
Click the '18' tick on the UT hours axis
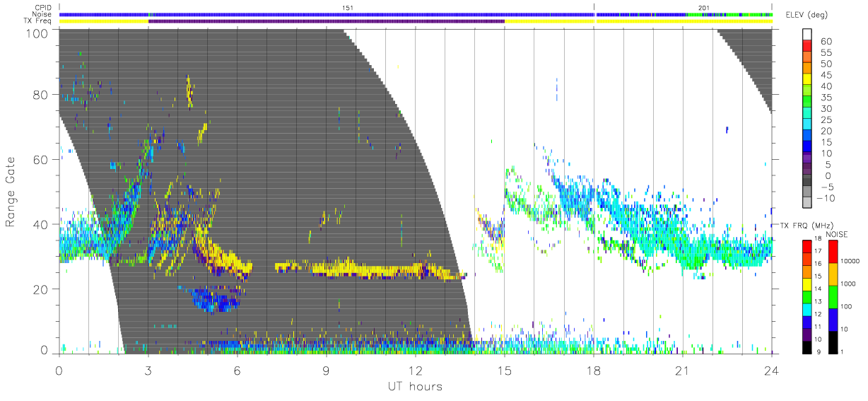[593, 370]
